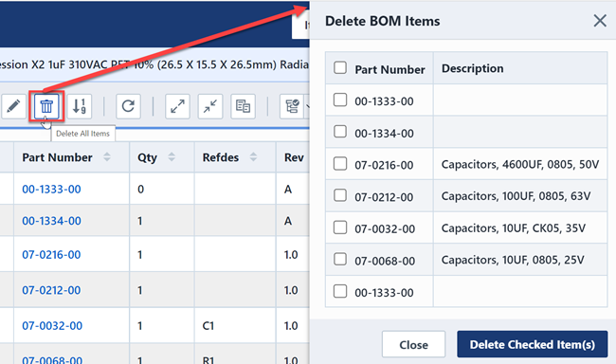Sort the table by Qty column

pos(172,157)
